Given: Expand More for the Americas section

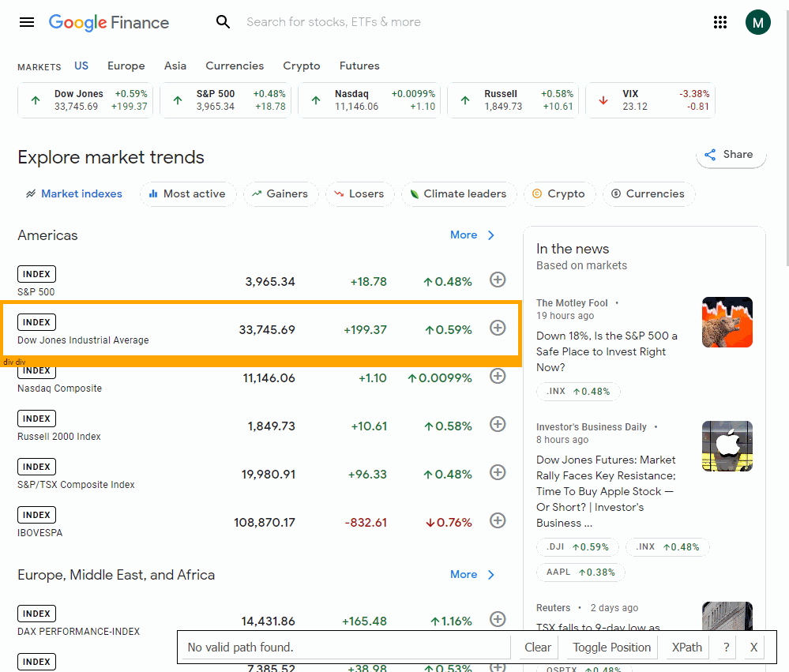Looking at the screenshot, I should pos(472,235).
